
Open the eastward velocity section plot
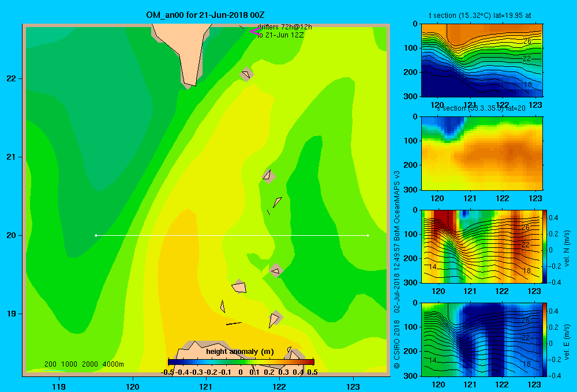tap(482, 340)
